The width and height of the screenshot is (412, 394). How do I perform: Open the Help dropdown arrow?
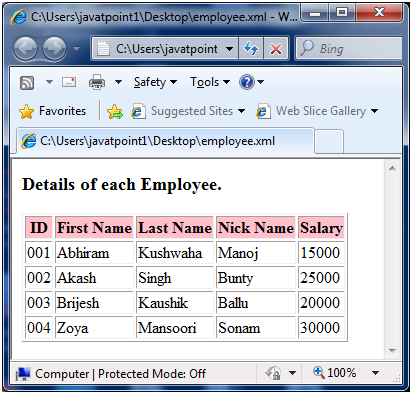tap(261, 82)
